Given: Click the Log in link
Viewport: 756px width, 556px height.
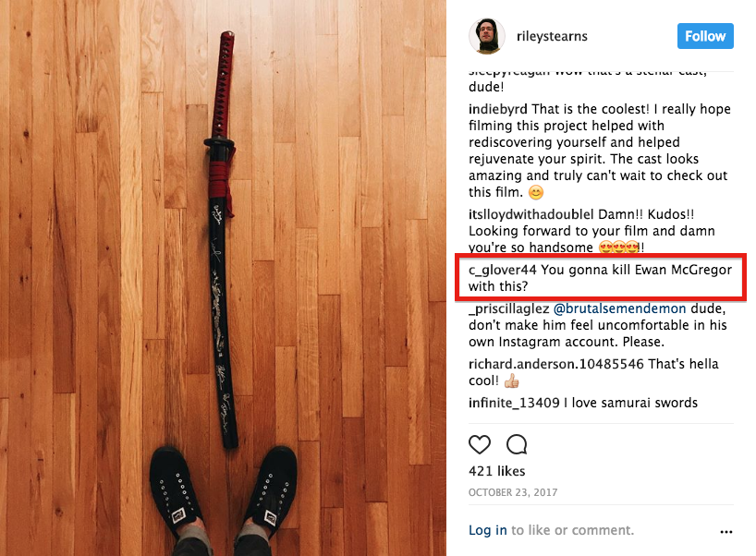Looking at the screenshot, I should click(487, 530).
